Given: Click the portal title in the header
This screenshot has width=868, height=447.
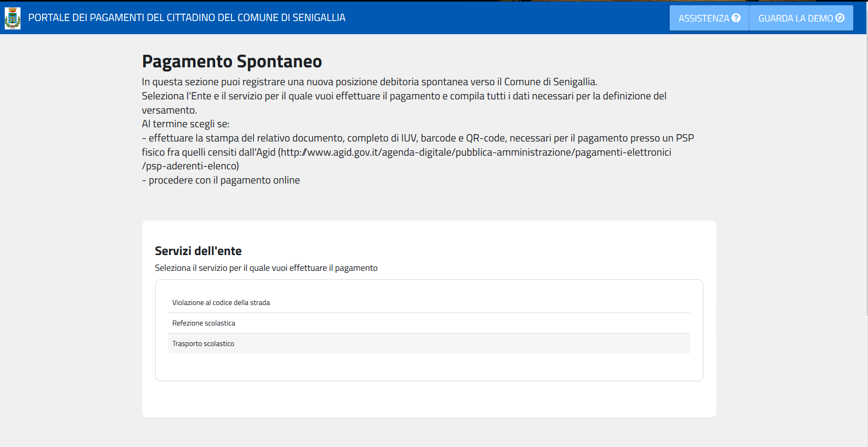Looking at the screenshot, I should 187,18.
